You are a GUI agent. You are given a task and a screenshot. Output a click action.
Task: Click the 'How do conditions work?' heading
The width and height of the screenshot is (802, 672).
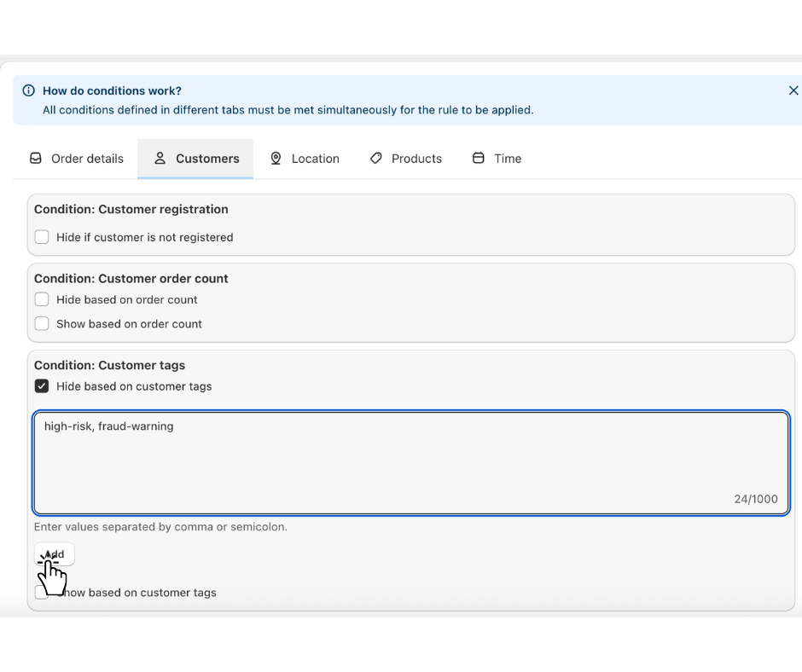(x=112, y=90)
